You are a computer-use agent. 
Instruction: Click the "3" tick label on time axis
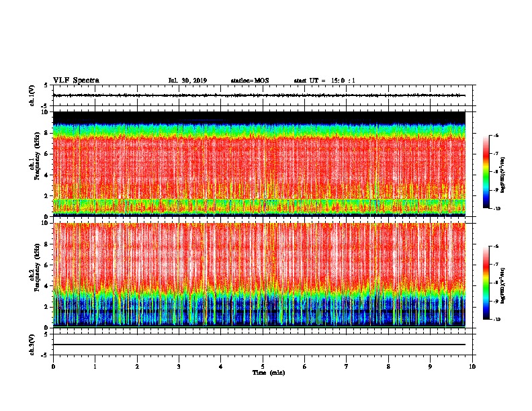point(179,367)
